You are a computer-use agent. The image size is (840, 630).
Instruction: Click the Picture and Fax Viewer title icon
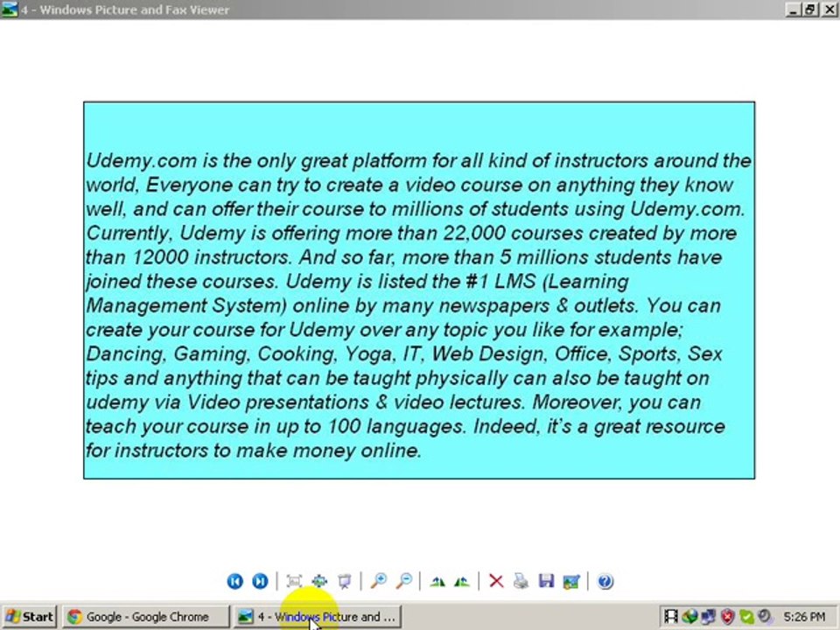tap(9, 9)
